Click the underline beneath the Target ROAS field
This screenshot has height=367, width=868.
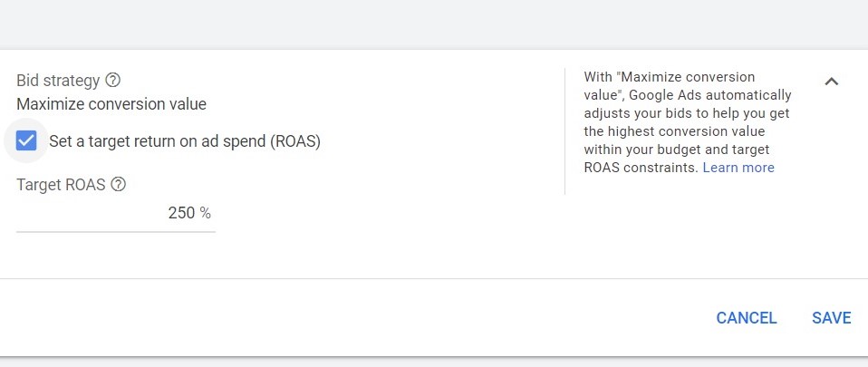(116, 231)
